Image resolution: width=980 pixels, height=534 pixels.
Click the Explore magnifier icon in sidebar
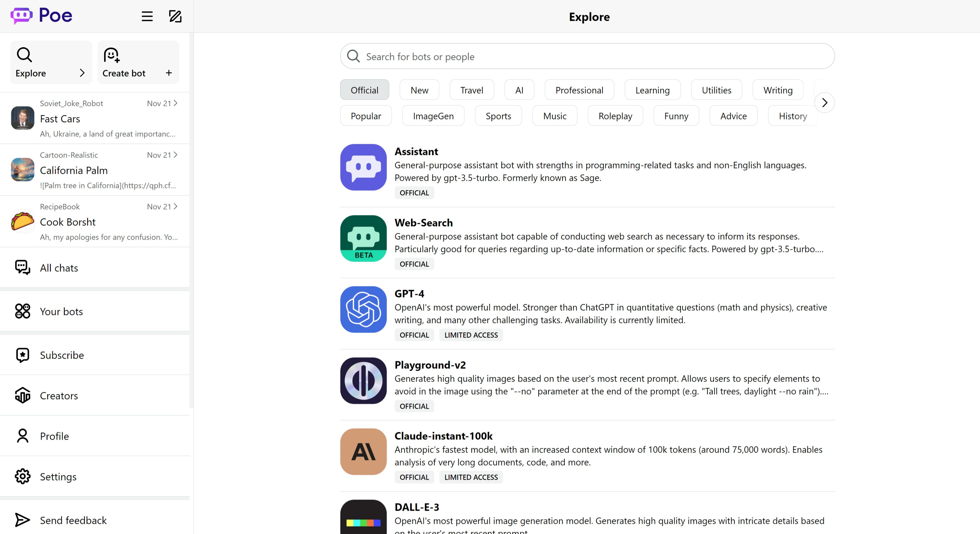[24, 55]
